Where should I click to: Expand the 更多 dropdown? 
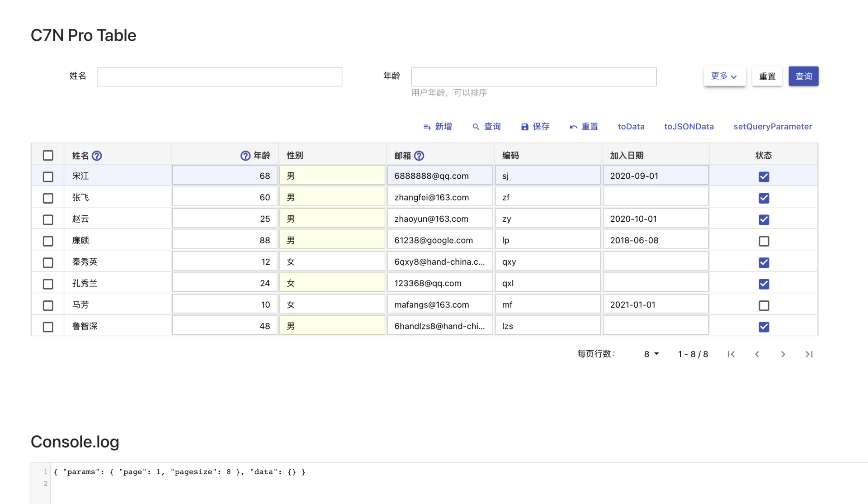tap(724, 76)
